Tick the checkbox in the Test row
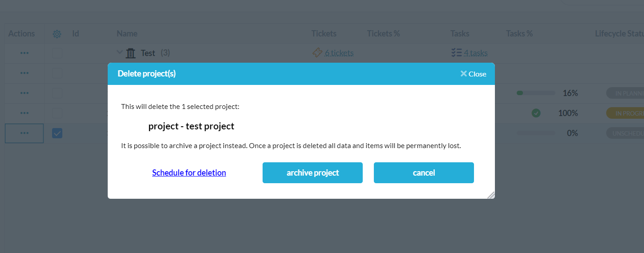Screen dimensions: 644x253 coord(57,53)
